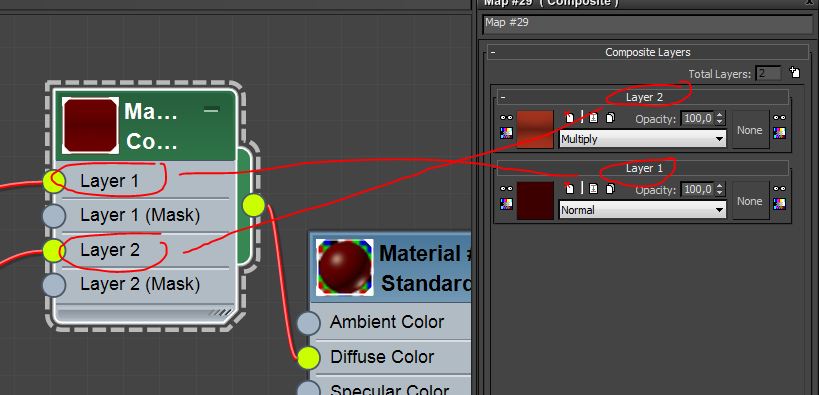
Task: Open Layer 2 blend mode dropdown showing Multiply
Action: pyautogui.click(x=642, y=139)
